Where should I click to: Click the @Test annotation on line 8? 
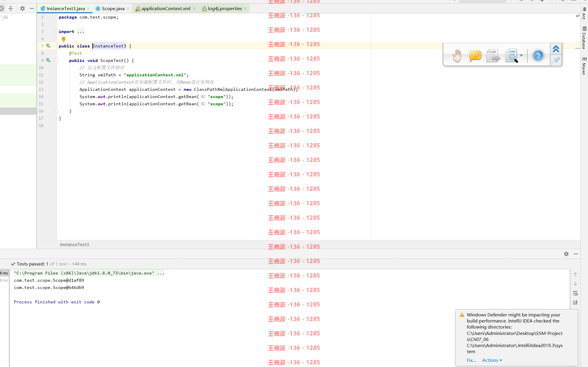click(x=75, y=53)
